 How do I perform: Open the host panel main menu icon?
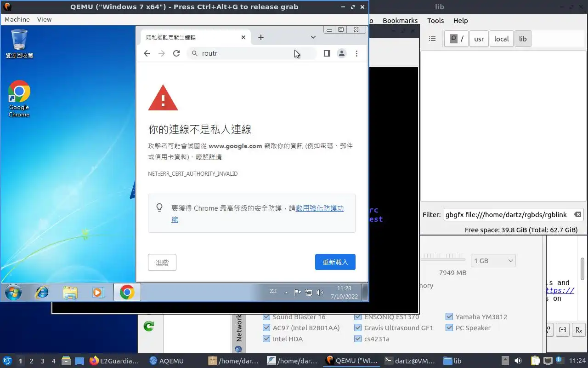click(7, 361)
